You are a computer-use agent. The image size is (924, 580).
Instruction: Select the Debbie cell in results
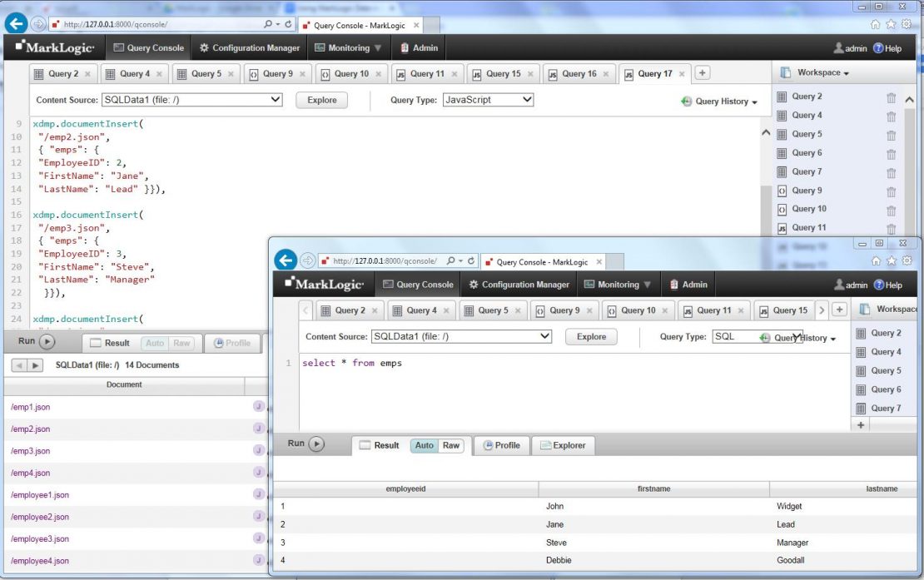pos(558,561)
